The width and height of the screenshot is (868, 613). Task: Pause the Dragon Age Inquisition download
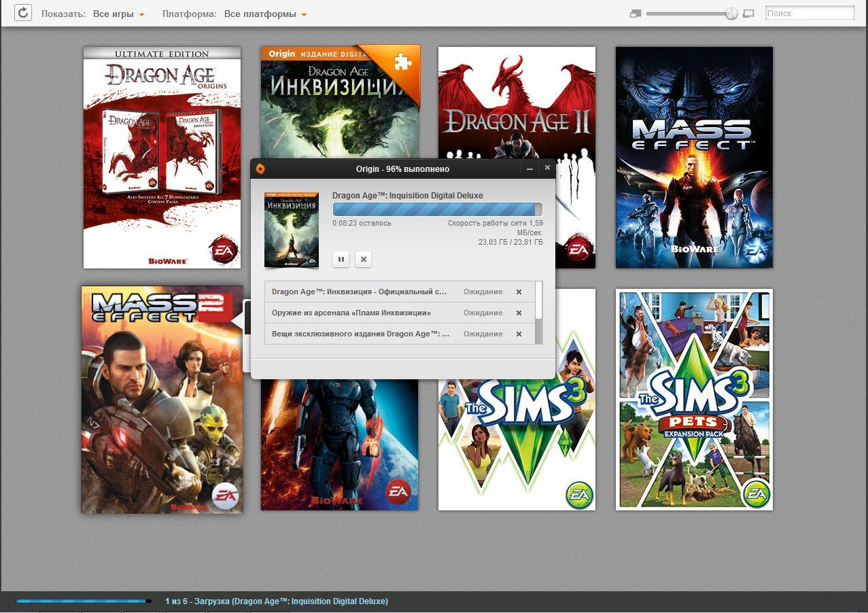(341, 259)
